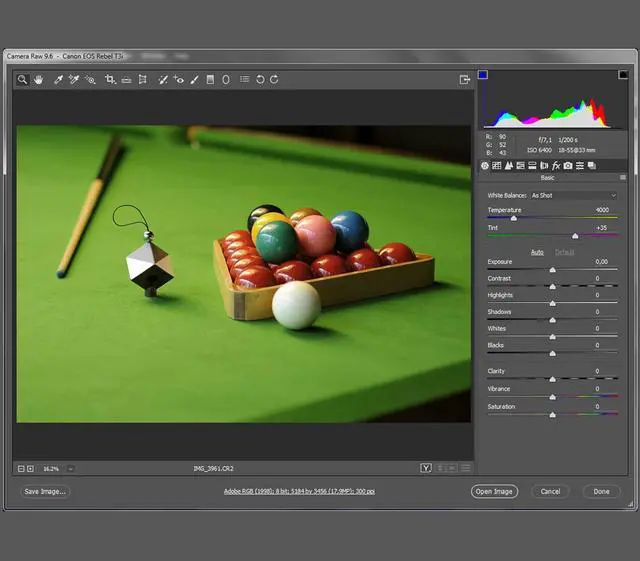This screenshot has height=561, width=640.
Task: Switch to the Effects (fx) tab
Action: [556, 165]
